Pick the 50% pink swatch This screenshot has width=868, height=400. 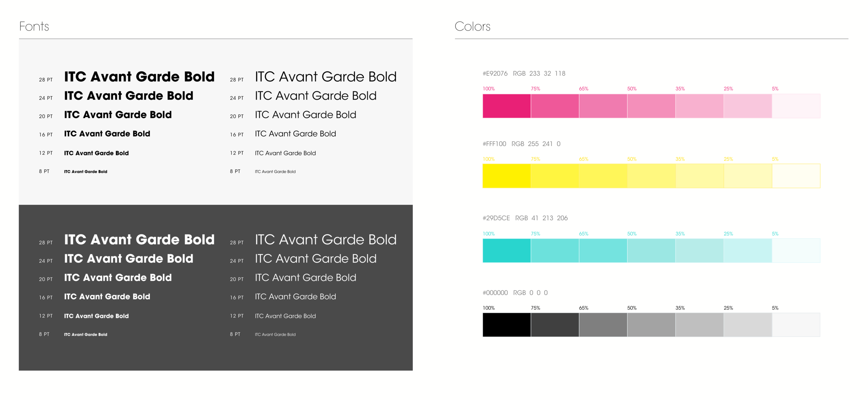[651, 106]
